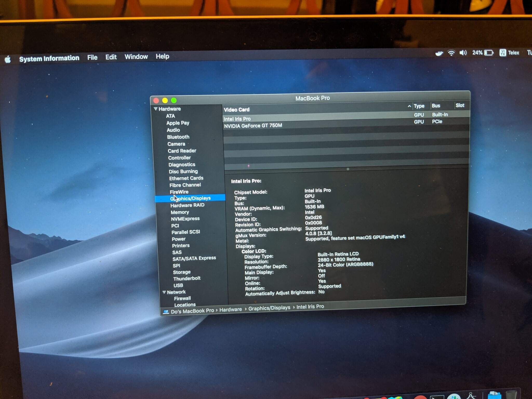Select Controller in the sidebar
Viewport: 532px width, 399px height.
click(179, 158)
